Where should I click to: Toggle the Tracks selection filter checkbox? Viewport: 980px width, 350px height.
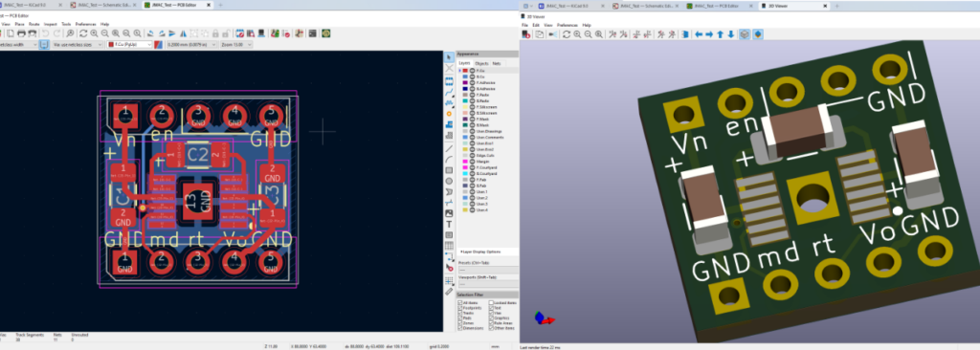pyautogui.click(x=460, y=313)
